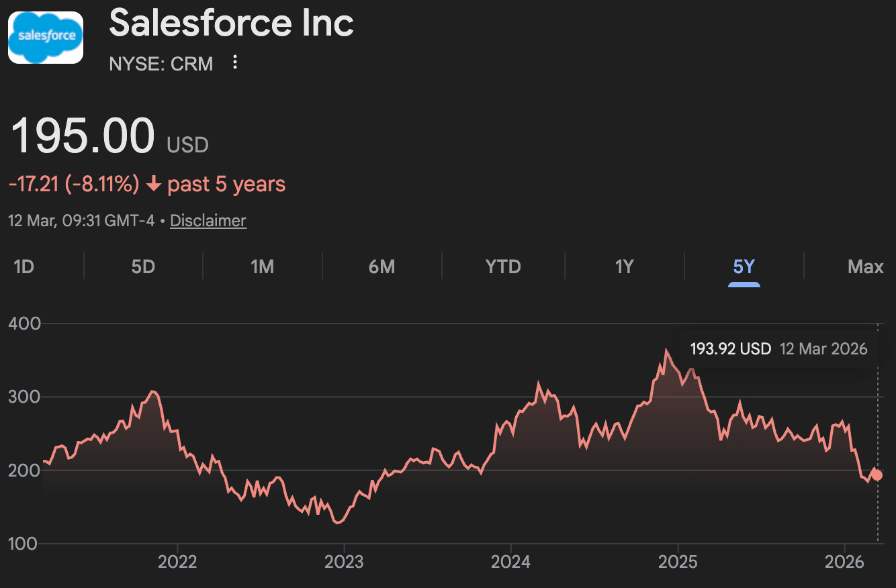
Task: Open the three-dot options menu
Action: click(x=234, y=63)
